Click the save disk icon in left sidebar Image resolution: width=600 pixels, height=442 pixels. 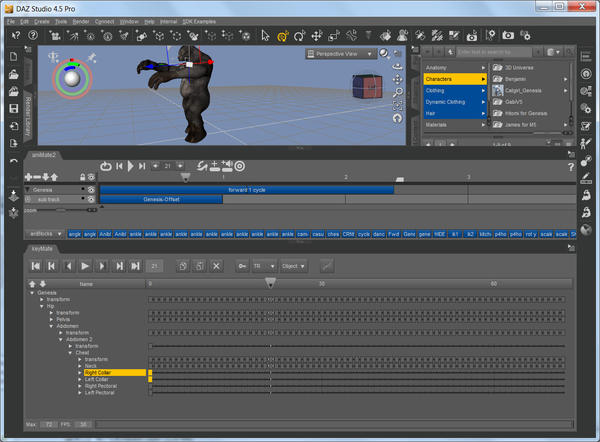pos(14,108)
